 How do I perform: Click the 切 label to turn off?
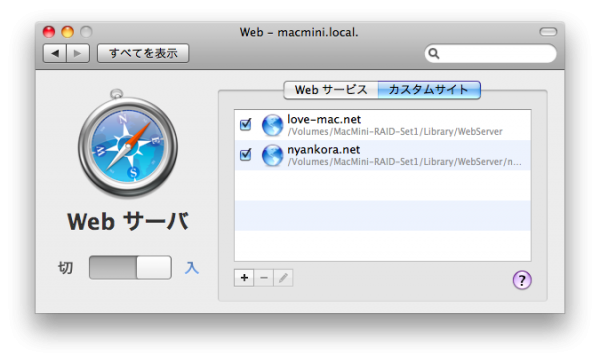tap(65, 267)
